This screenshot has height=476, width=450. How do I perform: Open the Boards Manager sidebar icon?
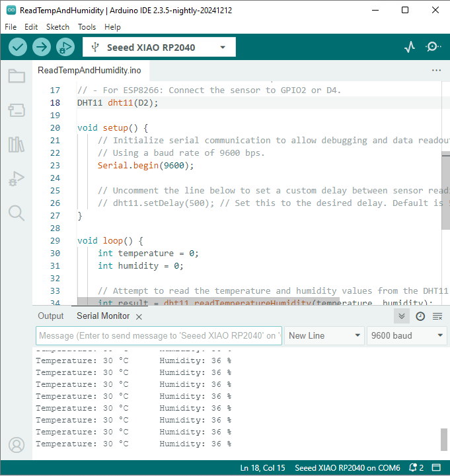(17, 110)
